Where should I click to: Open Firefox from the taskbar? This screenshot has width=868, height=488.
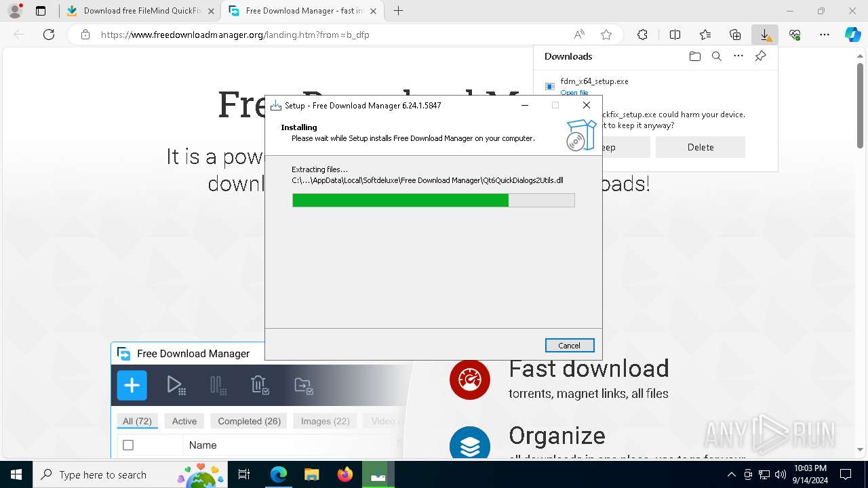344,474
